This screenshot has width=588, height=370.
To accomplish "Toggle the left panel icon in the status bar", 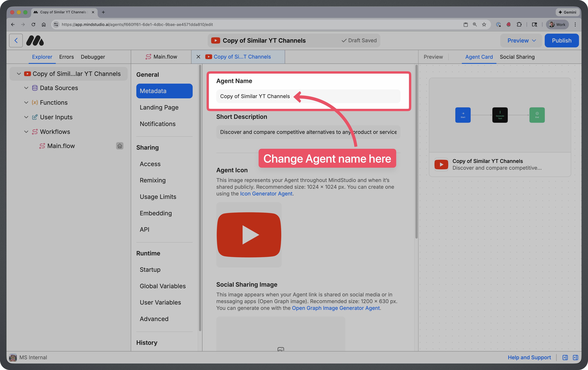I will click(x=565, y=357).
